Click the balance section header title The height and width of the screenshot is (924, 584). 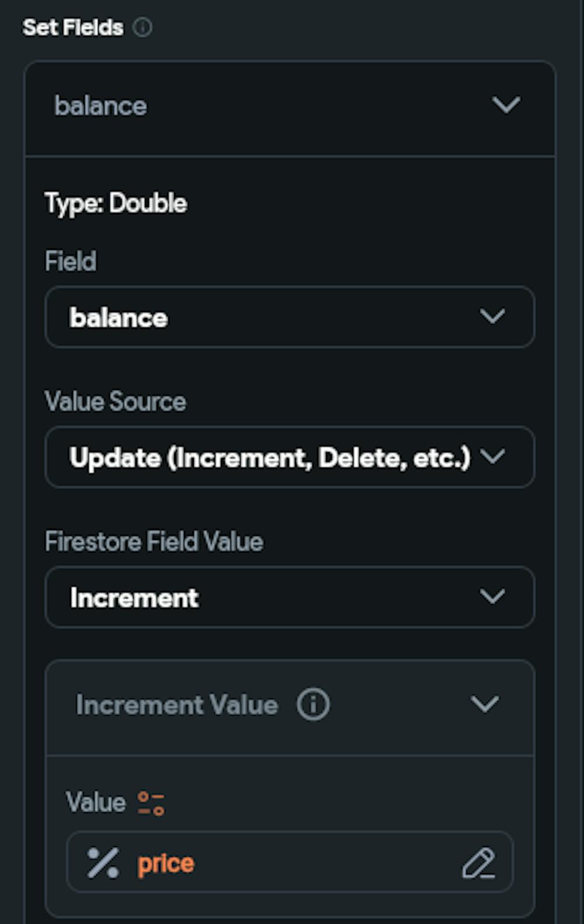click(100, 106)
